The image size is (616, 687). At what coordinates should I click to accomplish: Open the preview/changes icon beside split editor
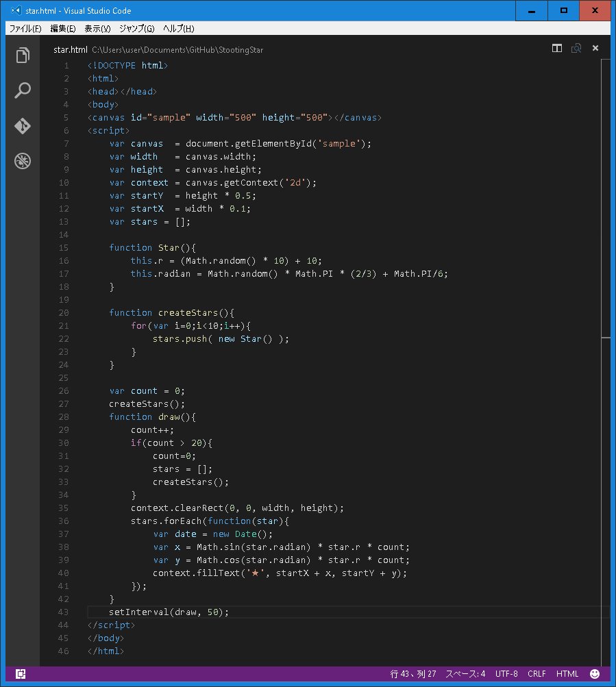576,48
